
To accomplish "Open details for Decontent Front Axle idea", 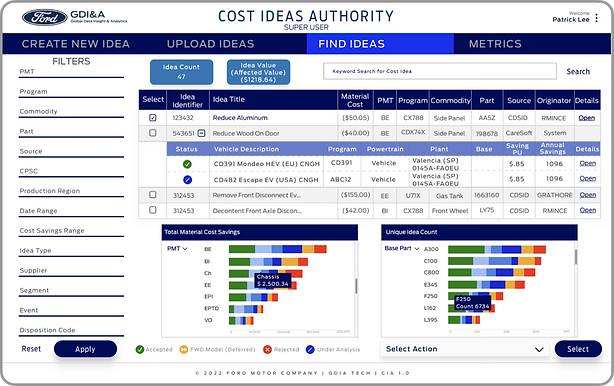I will point(588,210).
